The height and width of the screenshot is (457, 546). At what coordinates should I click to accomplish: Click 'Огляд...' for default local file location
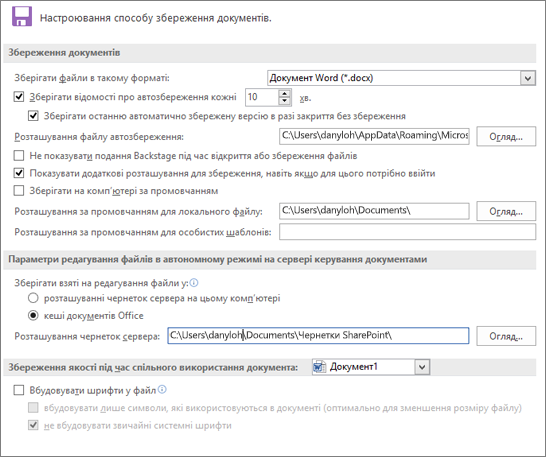tap(506, 211)
